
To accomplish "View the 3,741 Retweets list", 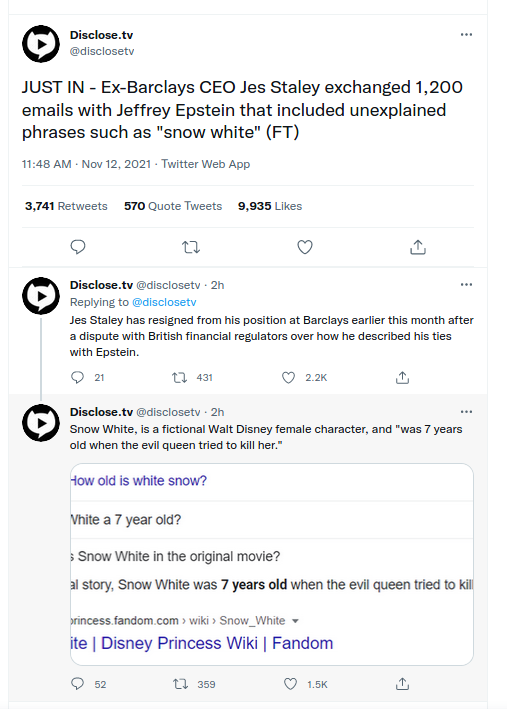I will pyautogui.click(x=66, y=206).
